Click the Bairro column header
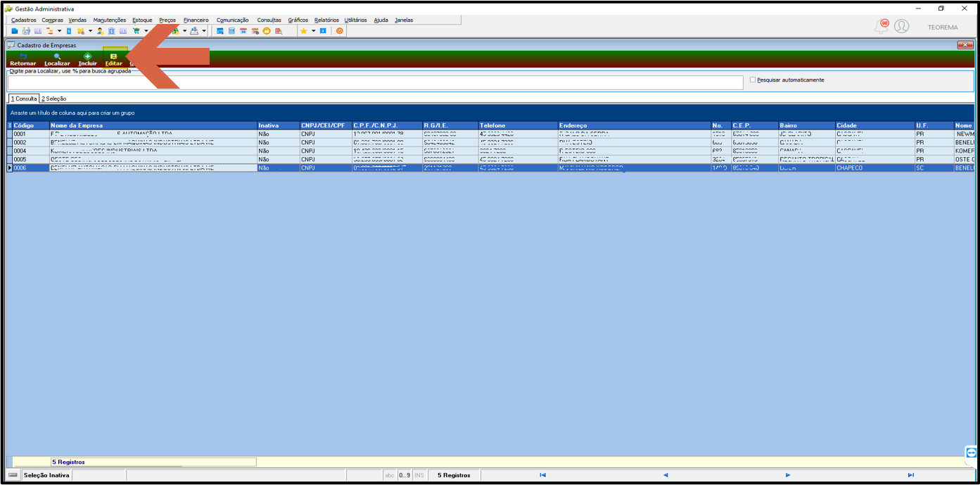Screen dimensions: 980x485 tap(806, 125)
